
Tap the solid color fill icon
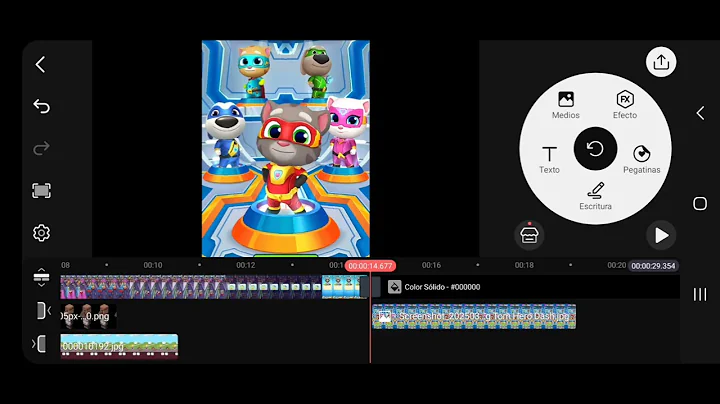pyautogui.click(x=394, y=287)
